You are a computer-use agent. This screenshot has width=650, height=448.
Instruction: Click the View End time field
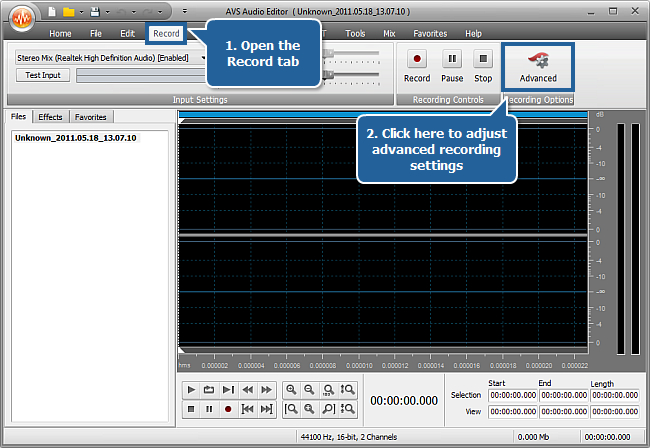564,412
